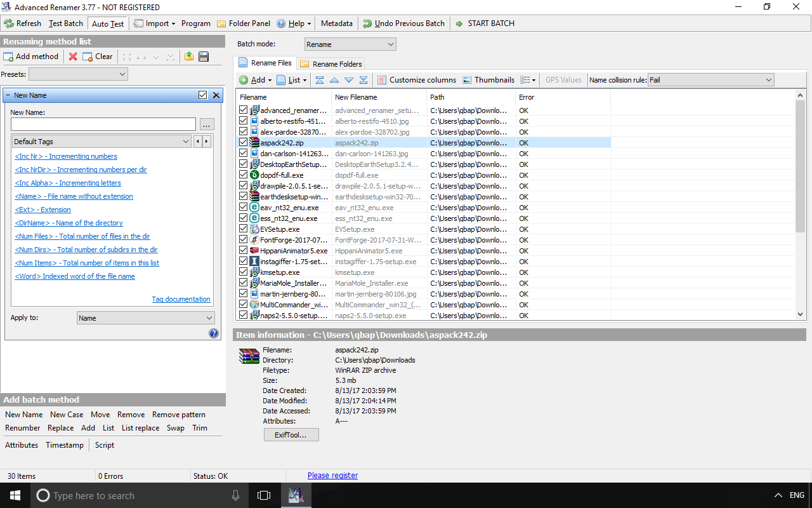Show hidden system tray icons
This screenshot has width=812, height=508.
(778, 495)
